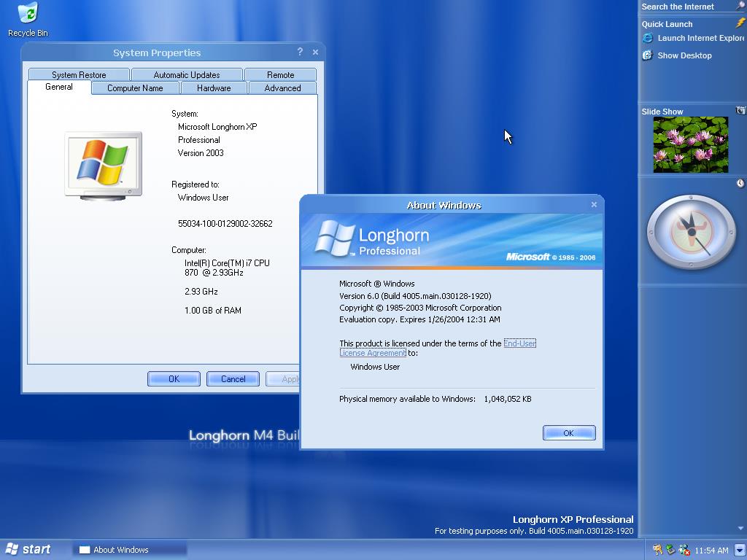The width and height of the screenshot is (747, 560).
Task: Open the taskbar dropdown arrow next to clock
Action: [740, 550]
